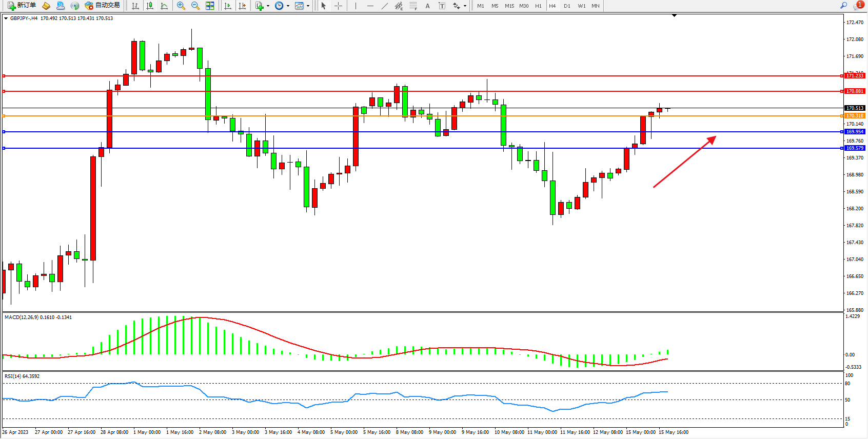Select the Text Label tool
This screenshot has width=868, height=439.
pos(442,6)
